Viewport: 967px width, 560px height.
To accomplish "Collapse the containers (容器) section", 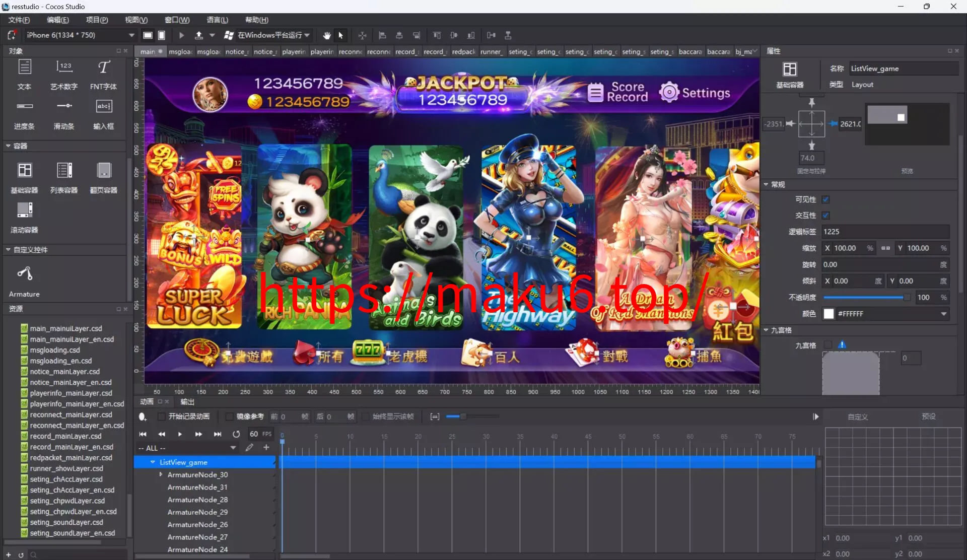I will point(8,146).
